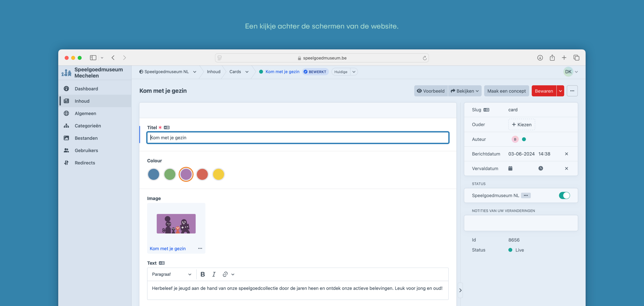
Task: Expand the Bewaren save options arrow
Action: pos(560,91)
